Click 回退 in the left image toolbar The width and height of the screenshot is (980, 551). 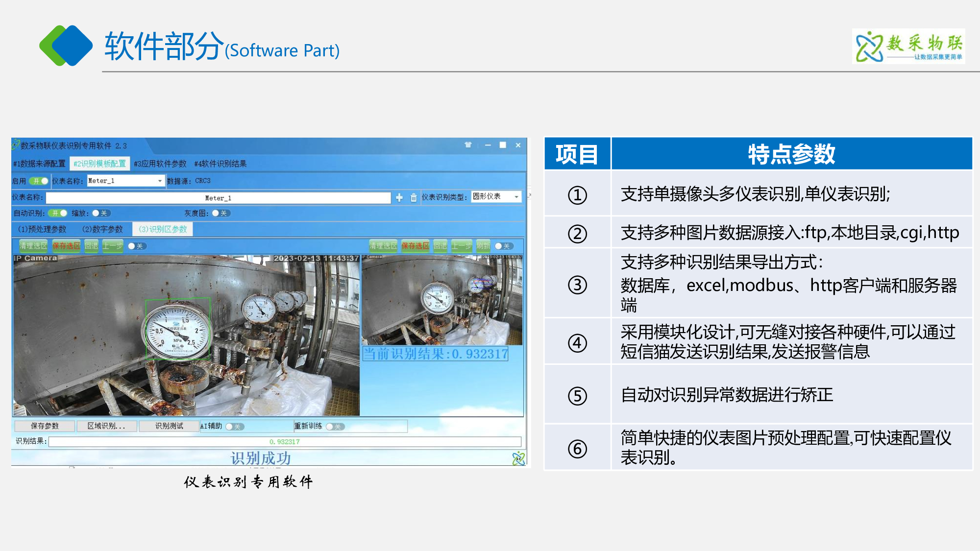coord(91,246)
